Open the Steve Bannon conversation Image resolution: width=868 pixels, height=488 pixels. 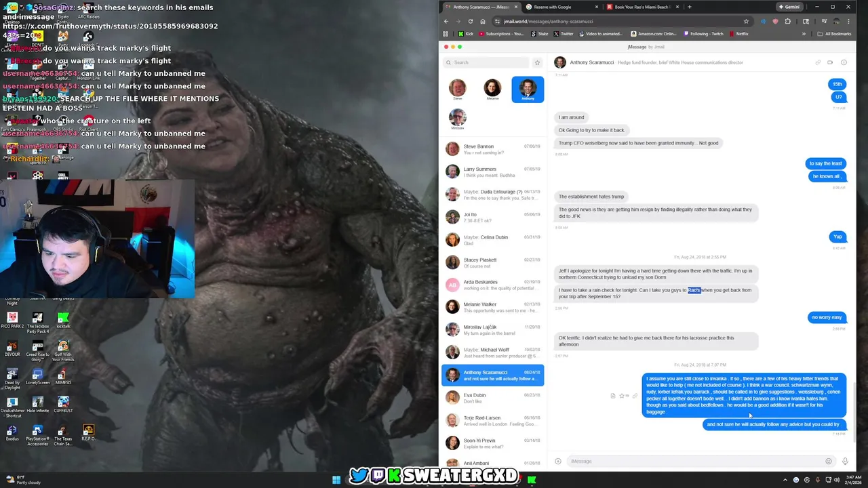(x=493, y=149)
